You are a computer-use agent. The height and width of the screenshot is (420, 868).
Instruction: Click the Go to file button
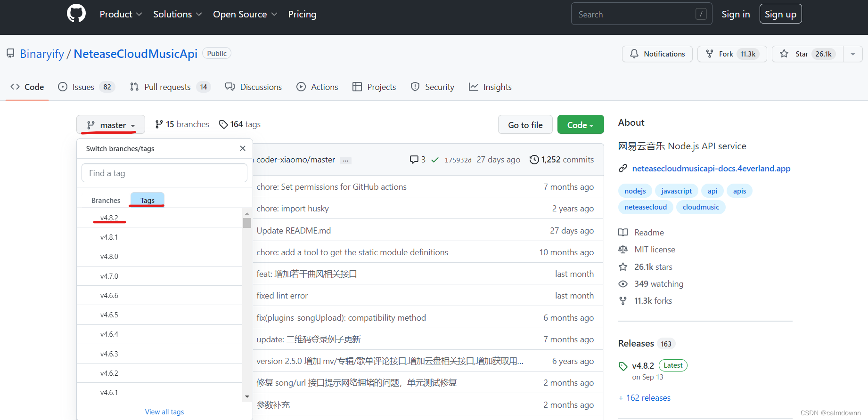(525, 125)
